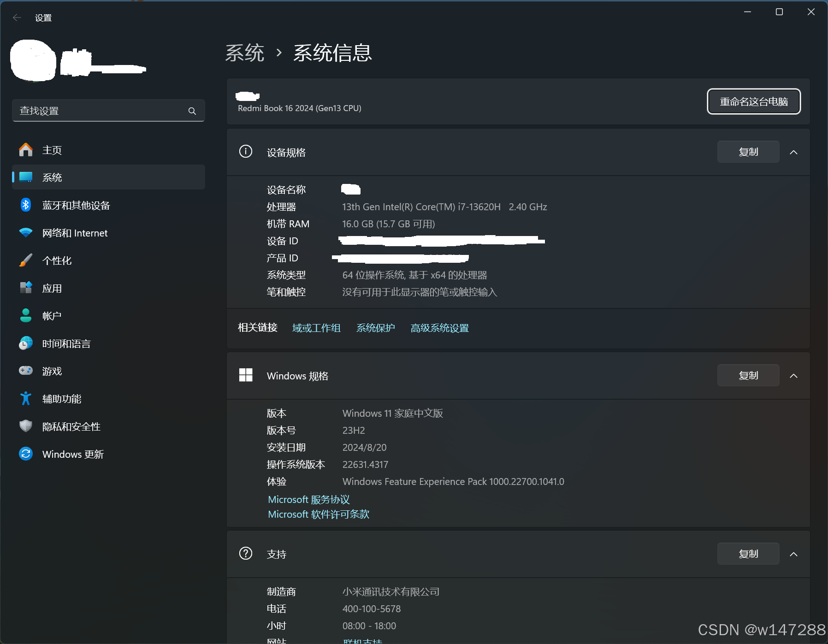Click the Windows Update refresh icon
Viewport: 828px width, 644px height.
coord(26,454)
